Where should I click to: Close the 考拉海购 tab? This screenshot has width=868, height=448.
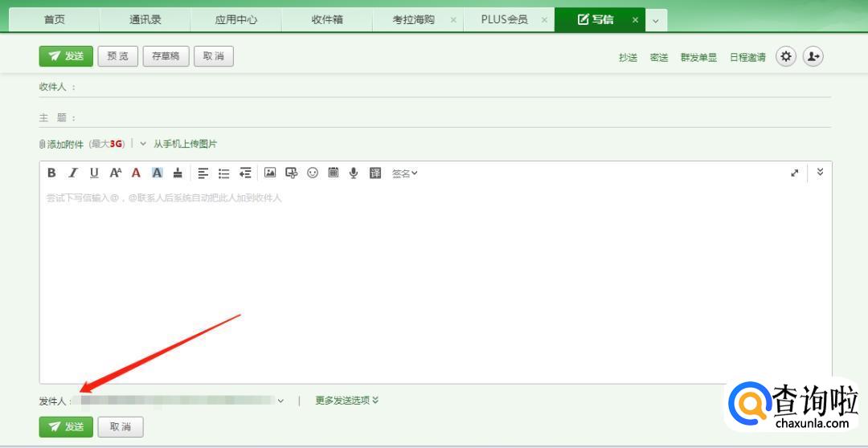(x=453, y=20)
